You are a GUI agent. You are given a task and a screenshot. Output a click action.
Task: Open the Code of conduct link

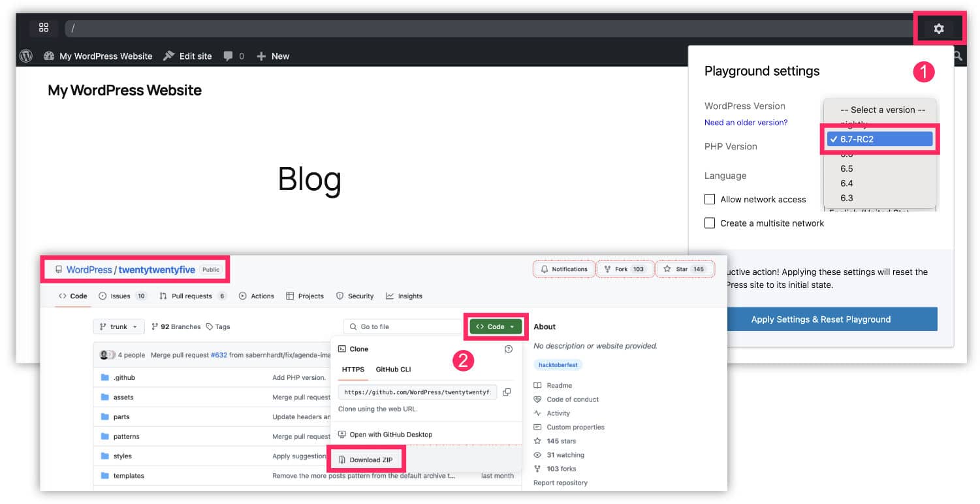tap(566, 399)
